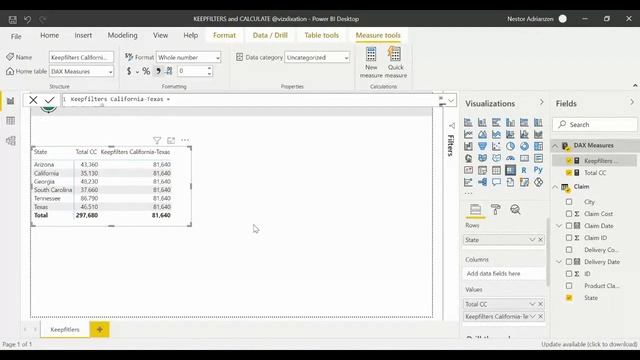Uncheck the State field checkbox
The height and width of the screenshot is (360, 640).
pyautogui.click(x=569, y=298)
